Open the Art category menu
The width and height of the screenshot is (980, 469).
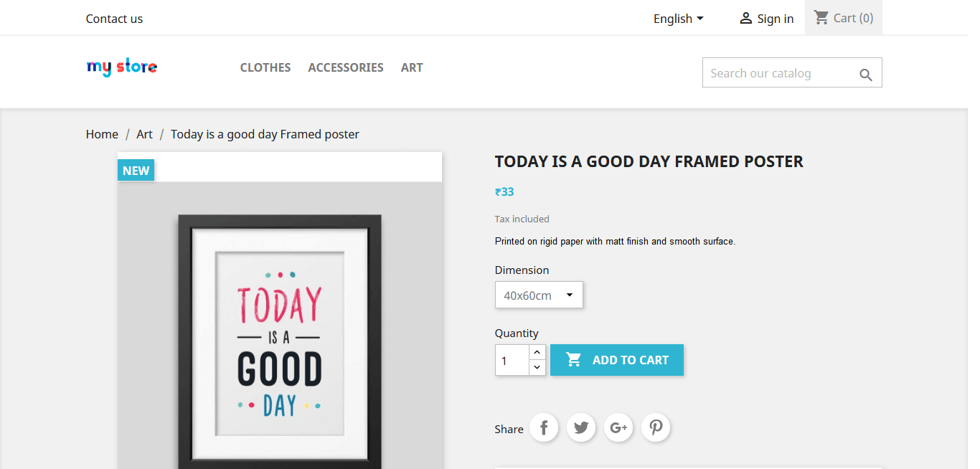point(412,67)
